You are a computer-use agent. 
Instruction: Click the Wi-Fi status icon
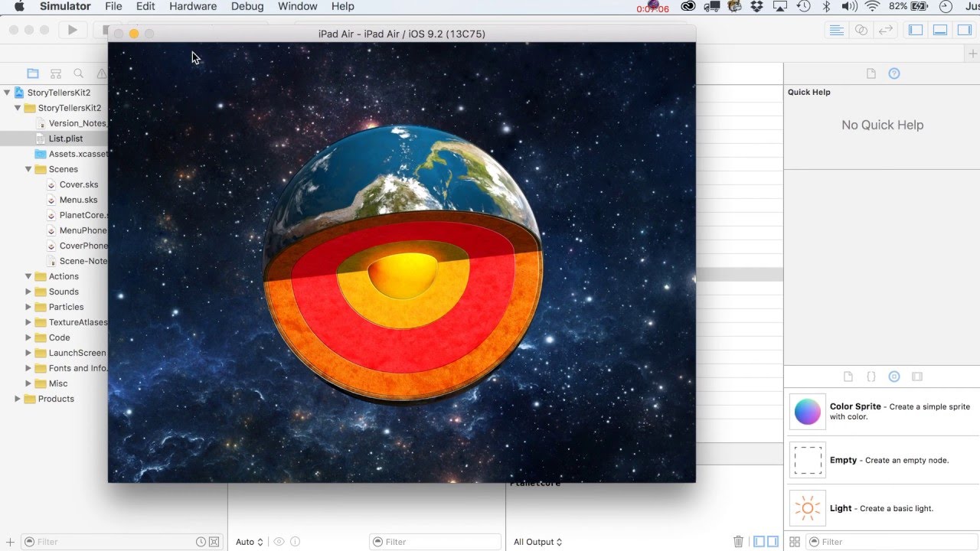coord(872,6)
